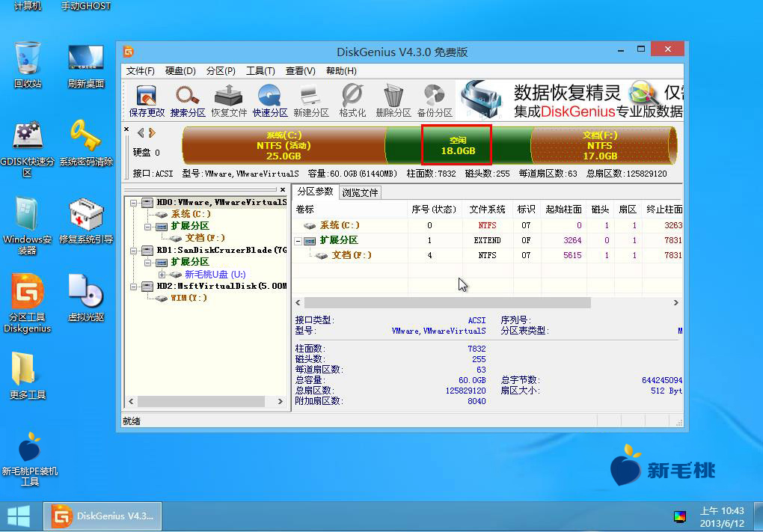
Task: Click the 卷标 column header
Action: click(x=350, y=210)
